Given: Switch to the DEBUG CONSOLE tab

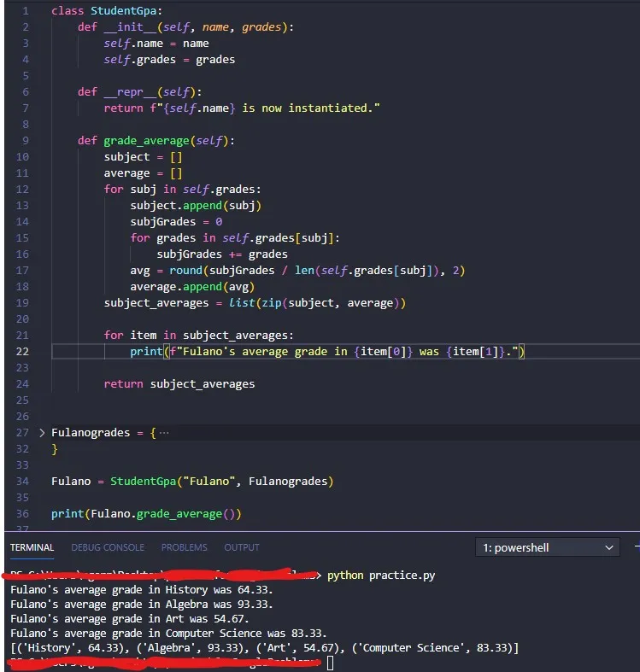Looking at the screenshot, I should pos(108,547).
